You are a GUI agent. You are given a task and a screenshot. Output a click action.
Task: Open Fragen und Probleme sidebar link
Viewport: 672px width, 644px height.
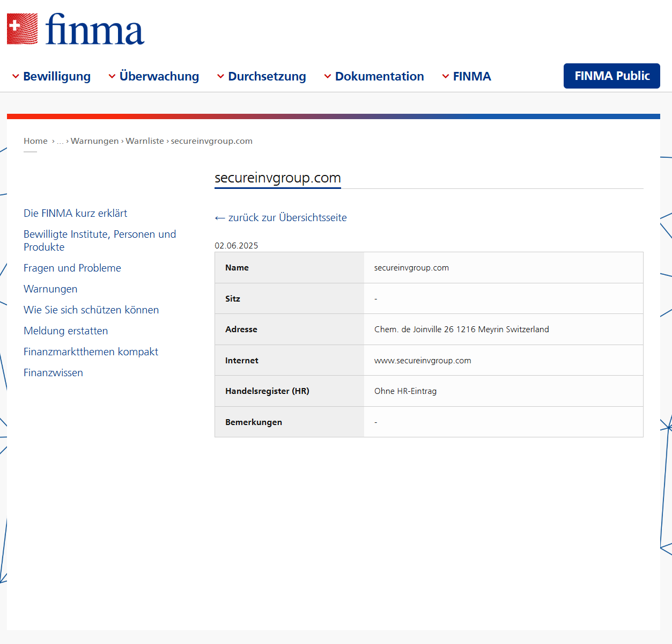tap(72, 268)
